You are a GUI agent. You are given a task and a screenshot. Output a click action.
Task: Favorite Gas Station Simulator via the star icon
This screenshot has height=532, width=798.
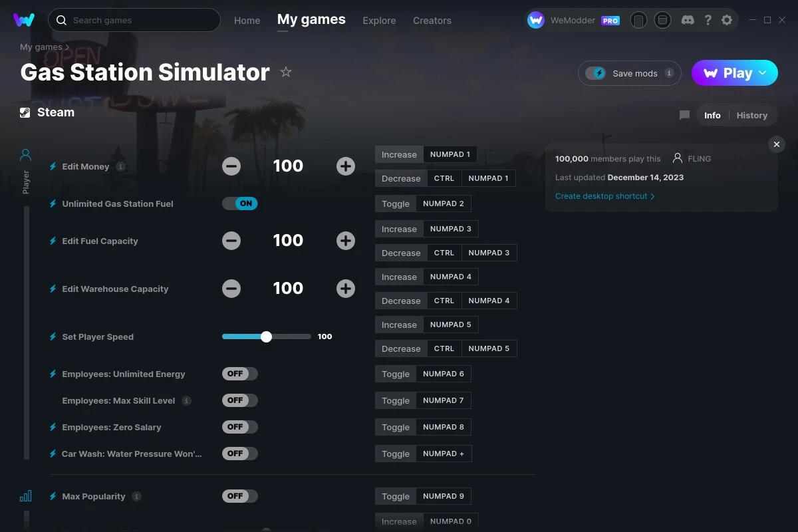286,72
